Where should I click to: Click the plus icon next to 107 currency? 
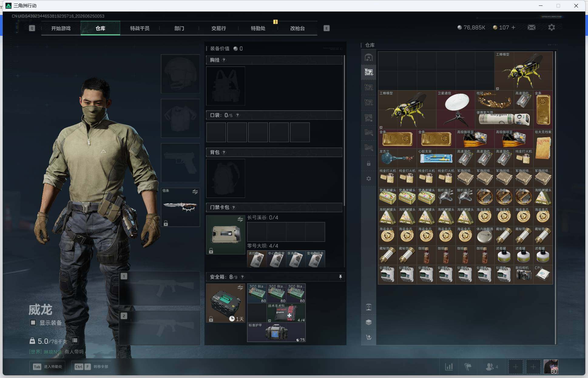click(513, 28)
